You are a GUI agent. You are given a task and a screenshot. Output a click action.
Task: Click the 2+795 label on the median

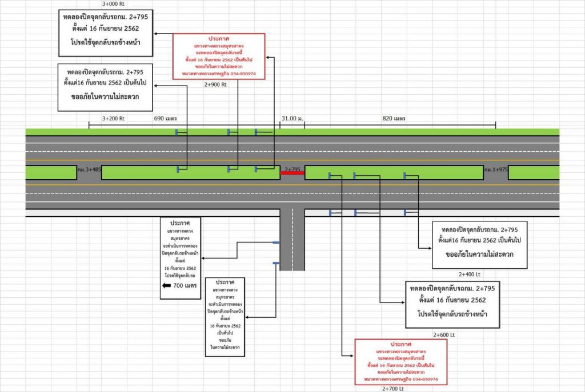[x=292, y=169]
